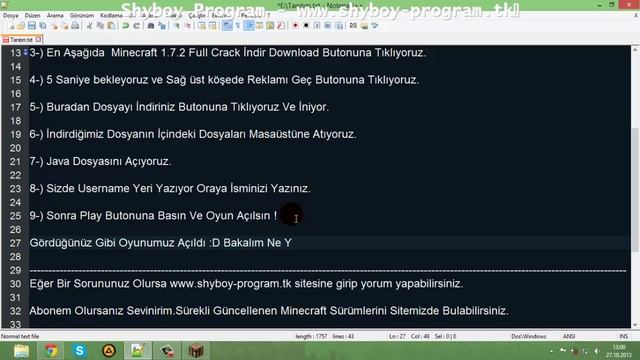Toggle synchronized horizontal scrolling
Screen dimensions: 640x360
click(212, 26)
